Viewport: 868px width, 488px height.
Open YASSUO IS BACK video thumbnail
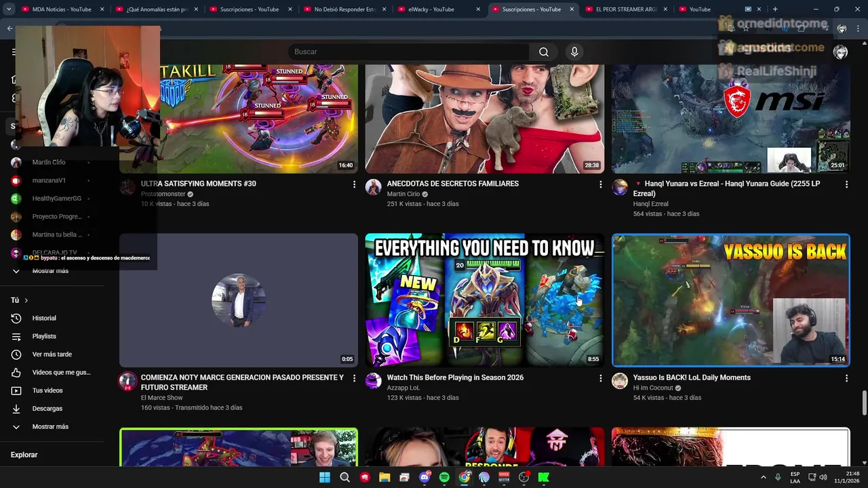point(730,300)
